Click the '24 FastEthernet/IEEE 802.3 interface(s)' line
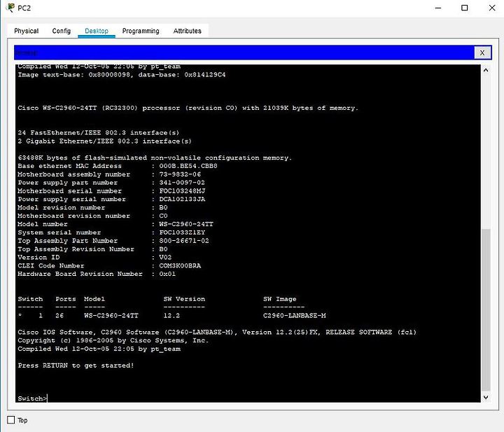Viewport: 504px width, 432px height. coord(99,132)
